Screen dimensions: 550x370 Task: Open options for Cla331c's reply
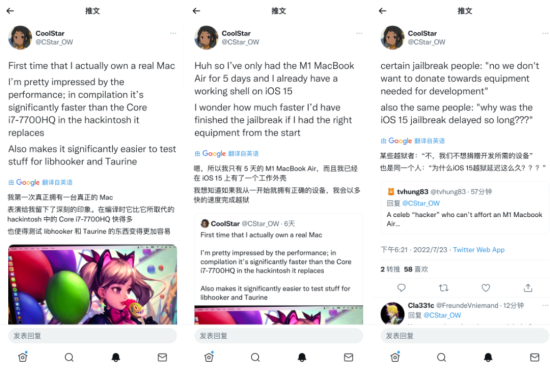coord(545,305)
